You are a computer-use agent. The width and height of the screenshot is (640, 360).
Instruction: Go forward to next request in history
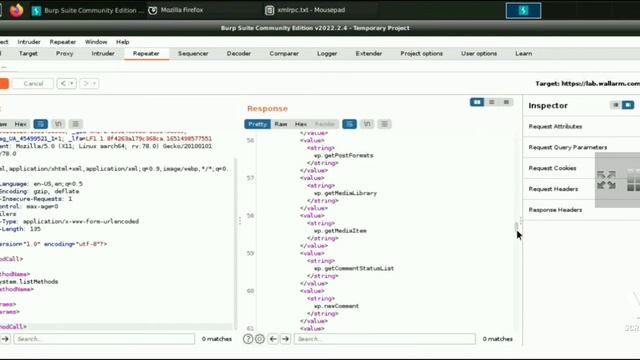pos(85,84)
